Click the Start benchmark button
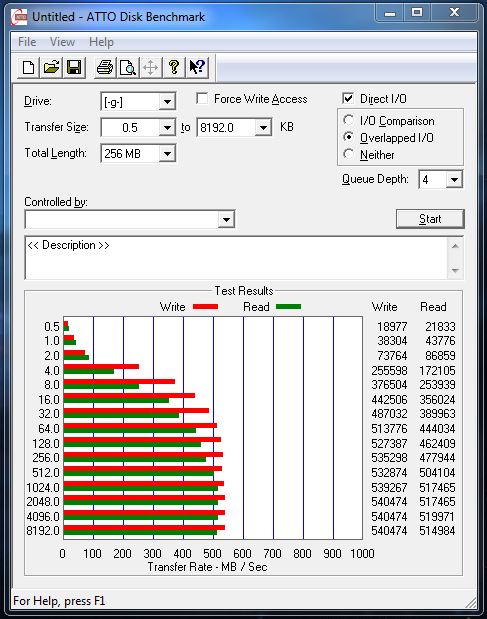 [x=430, y=219]
